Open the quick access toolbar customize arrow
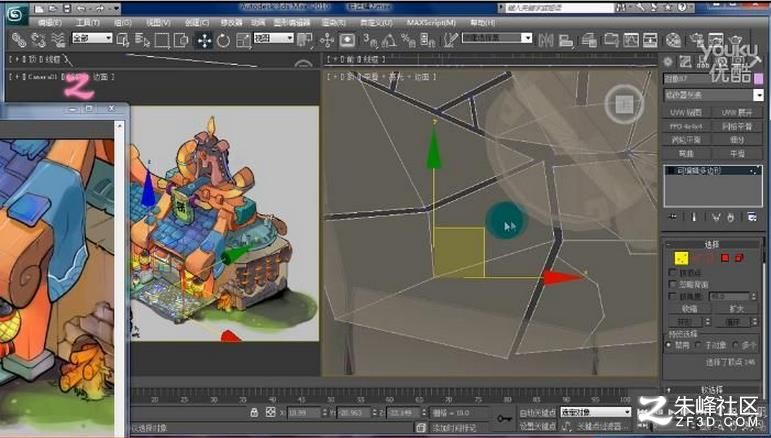This screenshot has height=438, width=771. tap(116, 8)
